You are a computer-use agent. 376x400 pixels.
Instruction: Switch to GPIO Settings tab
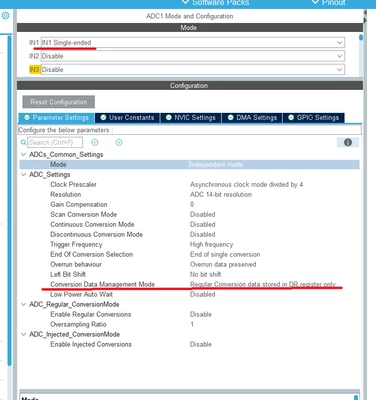click(313, 118)
